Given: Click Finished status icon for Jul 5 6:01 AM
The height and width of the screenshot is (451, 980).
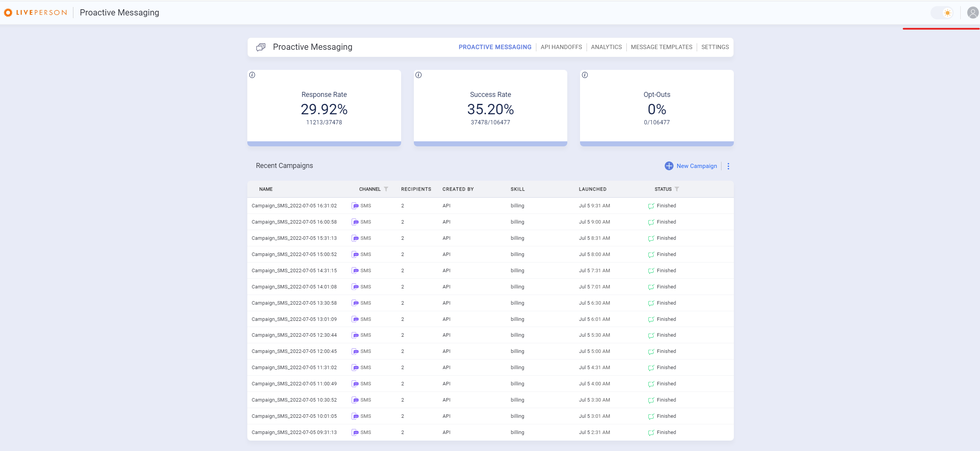Looking at the screenshot, I should (x=651, y=319).
